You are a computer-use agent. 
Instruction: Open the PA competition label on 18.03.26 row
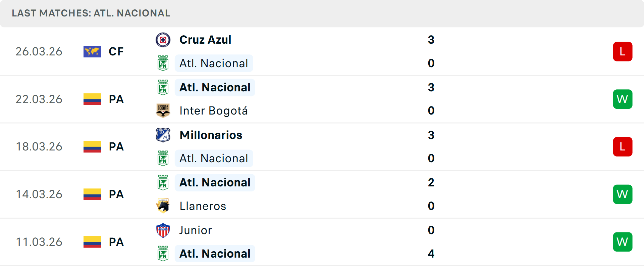click(116, 147)
